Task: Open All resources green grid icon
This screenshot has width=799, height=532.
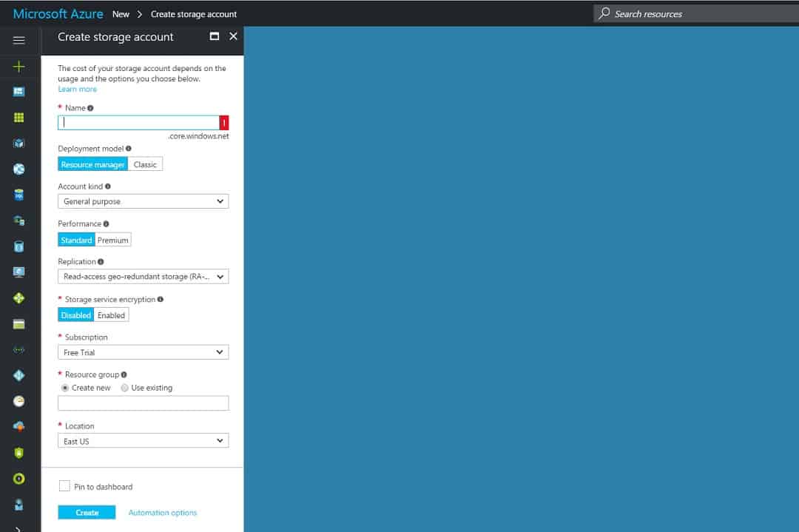Action: [x=18, y=118]
